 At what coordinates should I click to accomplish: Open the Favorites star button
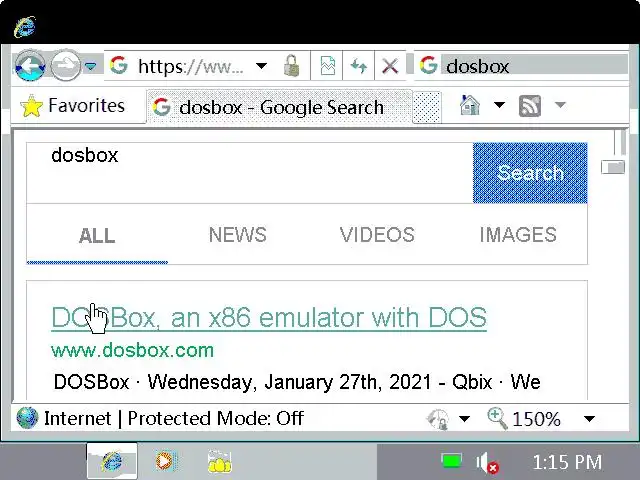[x=72, y=106]
